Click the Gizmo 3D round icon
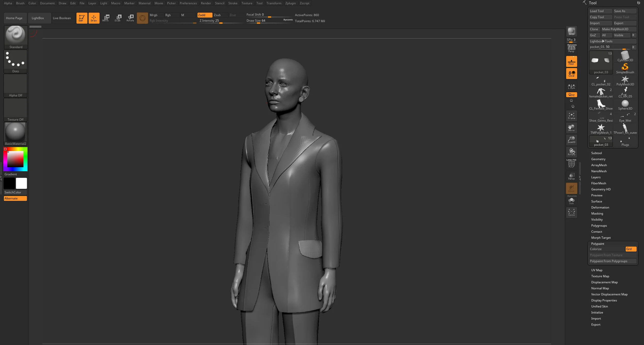644x345 pixels. coord(142,18)
